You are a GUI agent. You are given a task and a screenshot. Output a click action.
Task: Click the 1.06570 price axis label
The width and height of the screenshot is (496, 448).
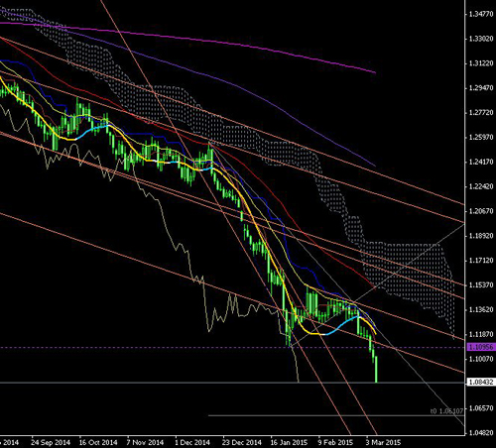click(x=481, y=408)
